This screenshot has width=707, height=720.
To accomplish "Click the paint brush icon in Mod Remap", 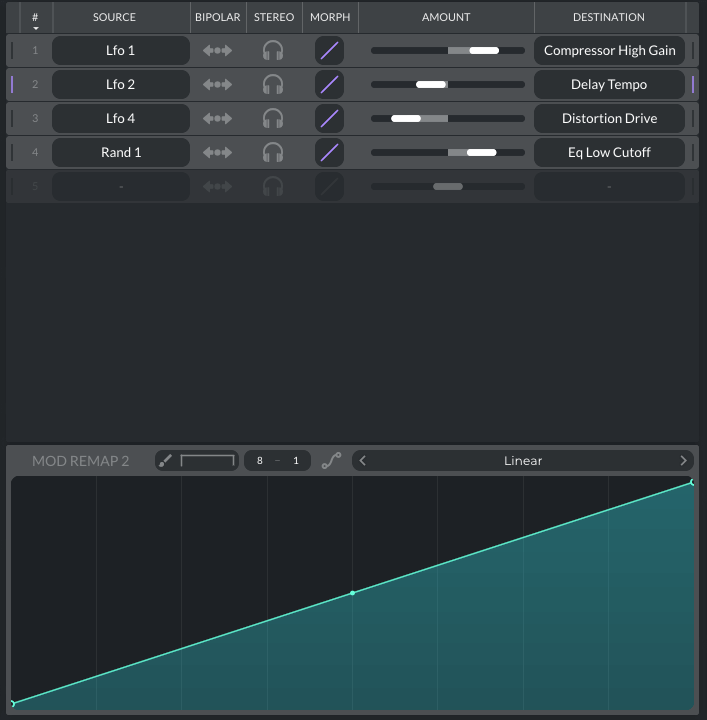I will [x=166, y=461].
